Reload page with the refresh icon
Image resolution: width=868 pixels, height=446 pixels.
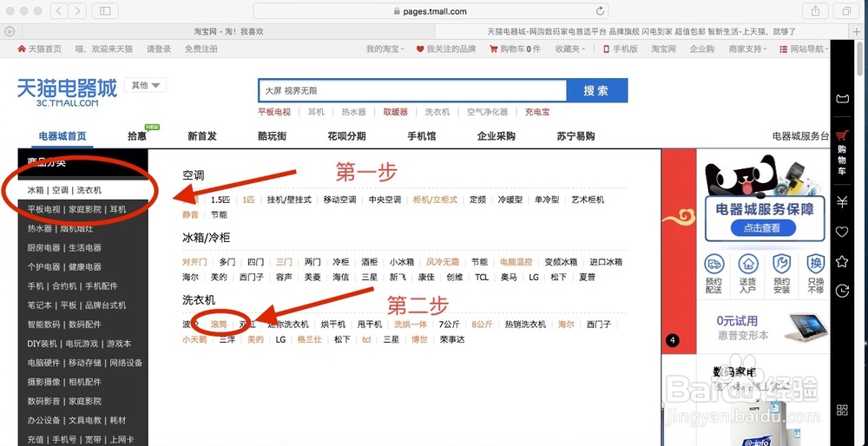600,11
